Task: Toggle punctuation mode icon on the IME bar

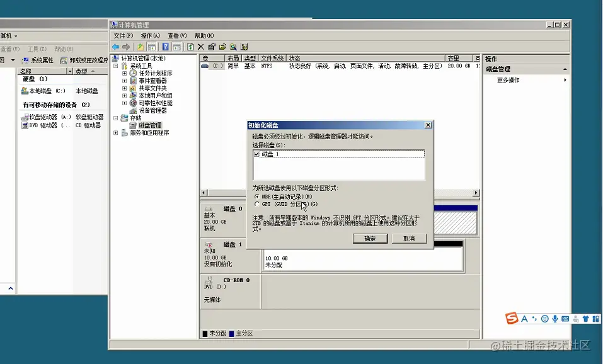Action: (534, 319)
